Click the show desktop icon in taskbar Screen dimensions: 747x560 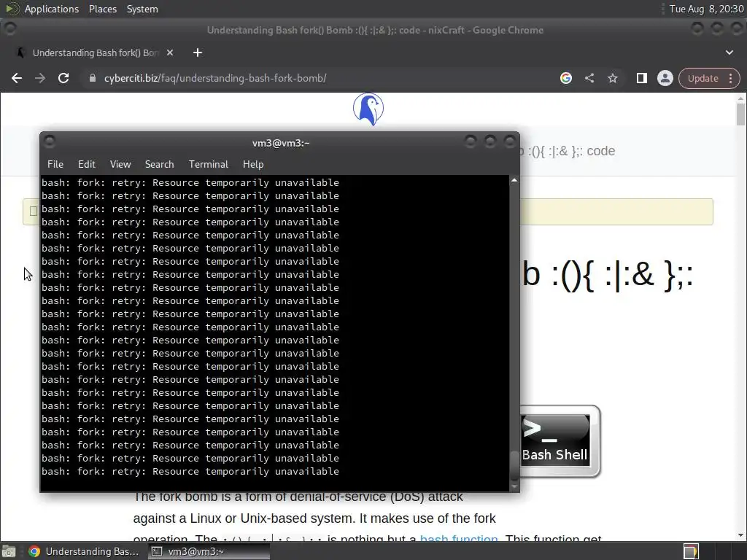9,551
